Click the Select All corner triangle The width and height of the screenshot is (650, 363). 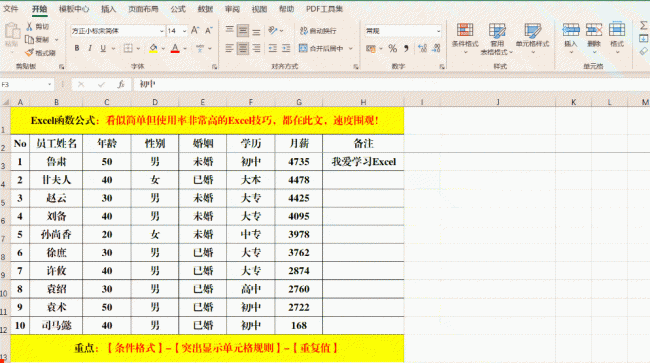coord(5,102)
